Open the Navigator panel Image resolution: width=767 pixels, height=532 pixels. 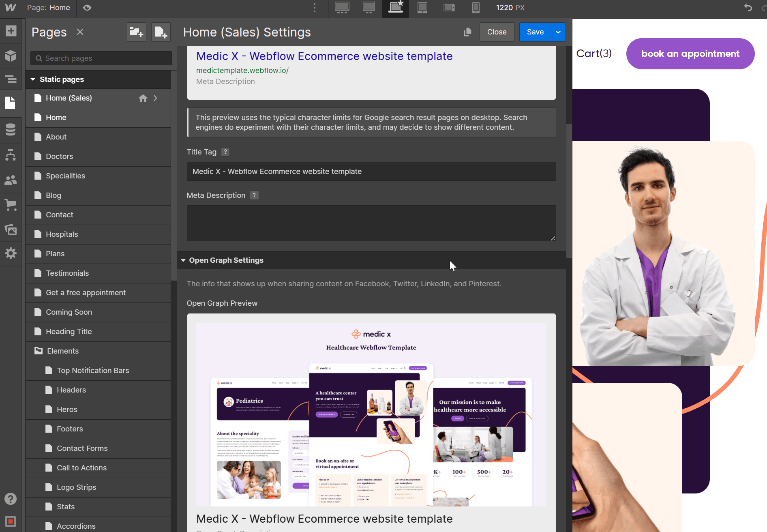[11, 79]
